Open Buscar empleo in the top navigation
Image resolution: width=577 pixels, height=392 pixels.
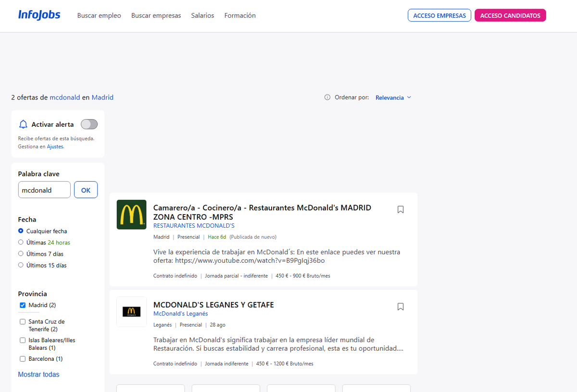click(x=99, y=15)
